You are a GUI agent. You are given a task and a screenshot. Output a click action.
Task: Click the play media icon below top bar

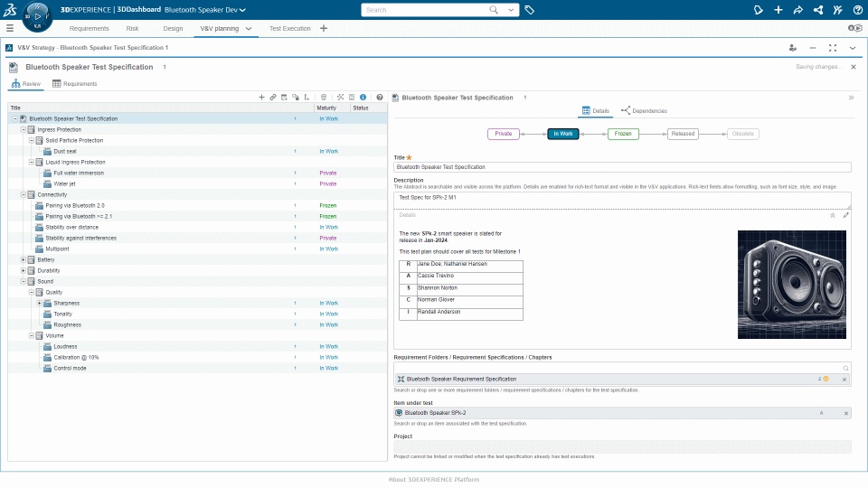point(854,28)
